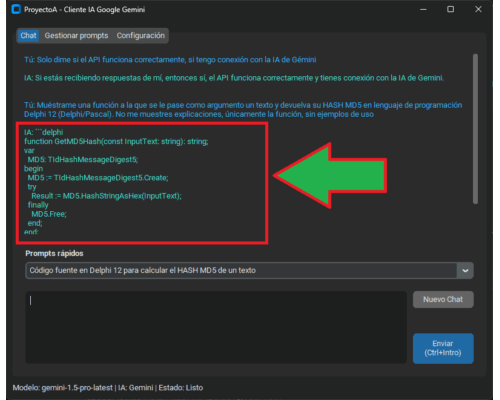
Task: Click the IA reply 'Si estás recibiendo respuestas'
Action: [234, 78]
